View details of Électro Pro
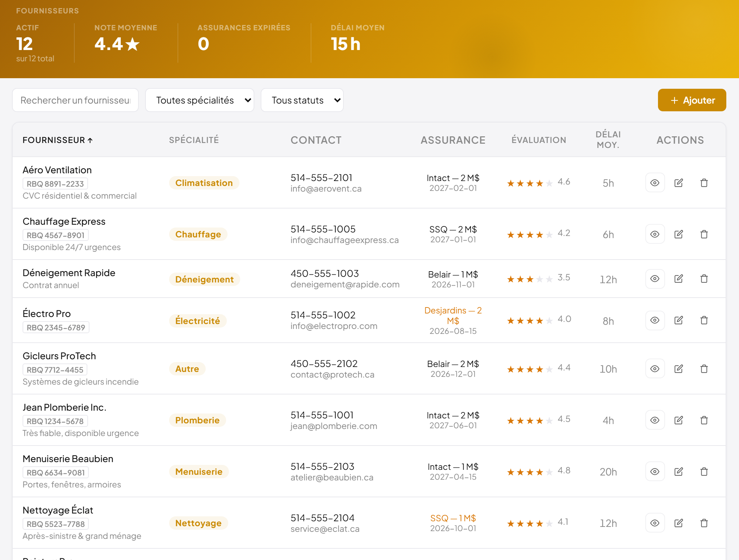Viewport: 739px width, 560px height. tap(655, 320)
